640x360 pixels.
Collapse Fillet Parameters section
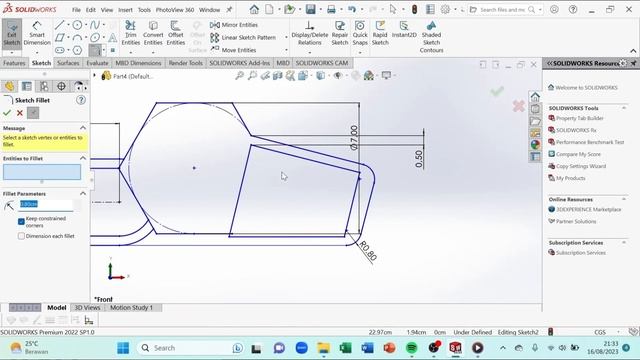click(83, 193)
